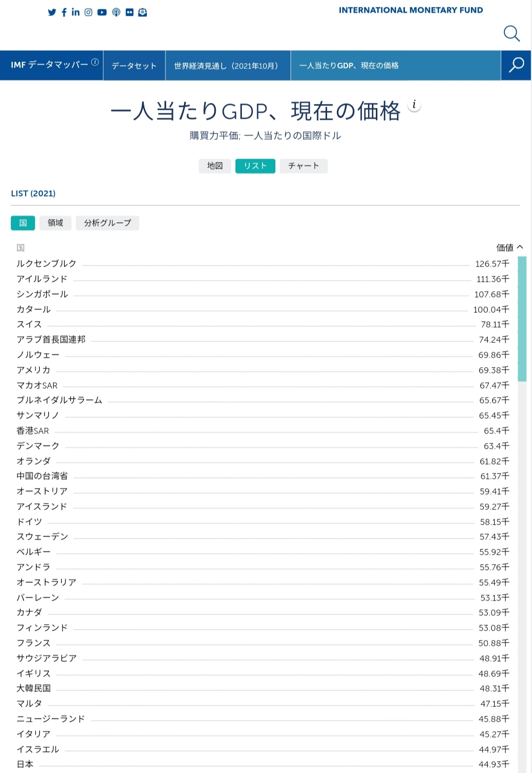
Task: Click the search icon in the blue navigation bar
Action: (x=516, y=65)
